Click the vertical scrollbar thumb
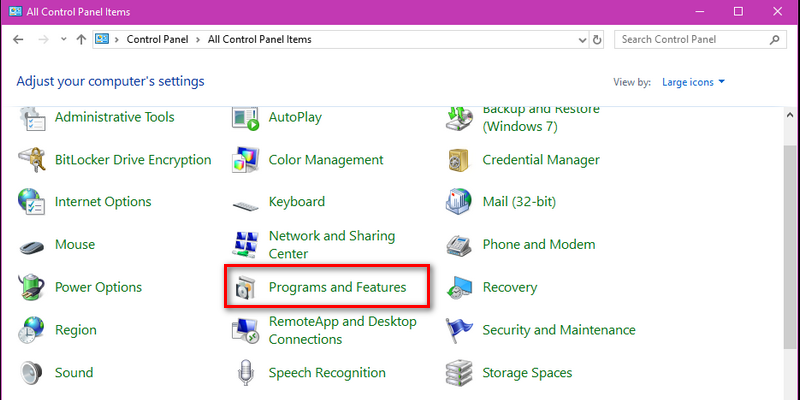 (x=789, y=247)
